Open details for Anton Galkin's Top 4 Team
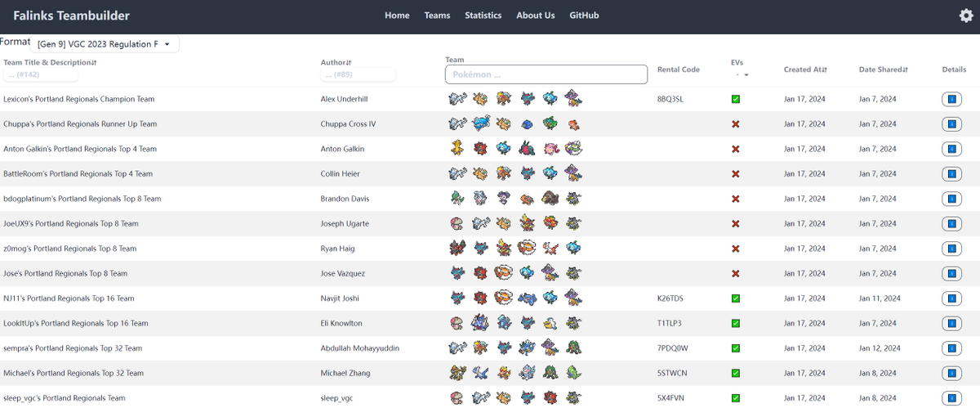Image resolution: width=980 pixels, height=408 pixels. pos(951,149)
